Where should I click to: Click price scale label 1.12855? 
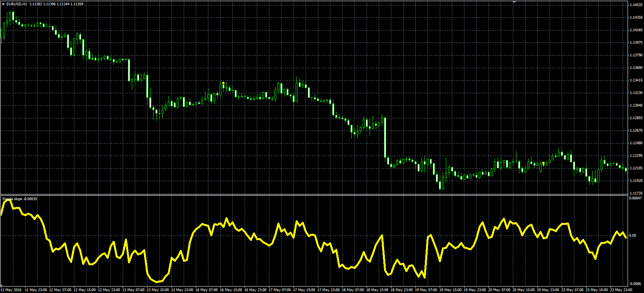click(636, 118)
